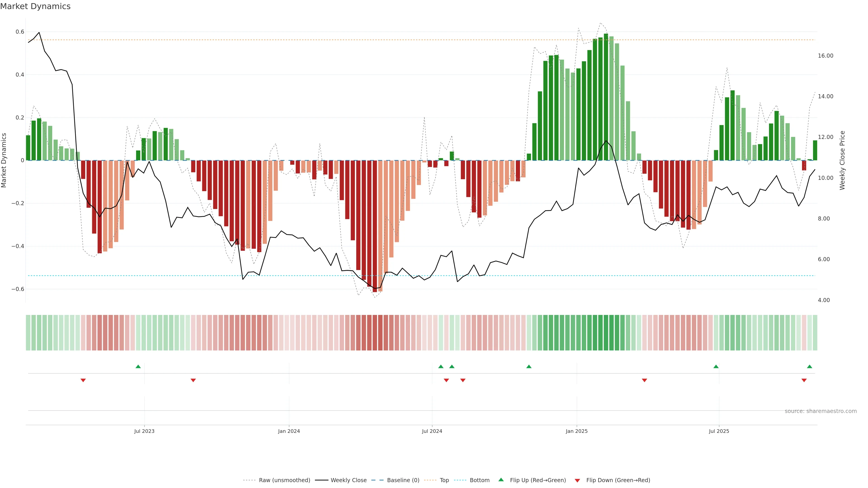Image resolution: width=868 pixels, height=488 pixels.
Task: Click the red flip-down marker after Jan 2025
Action: click(x=644, y=380)
